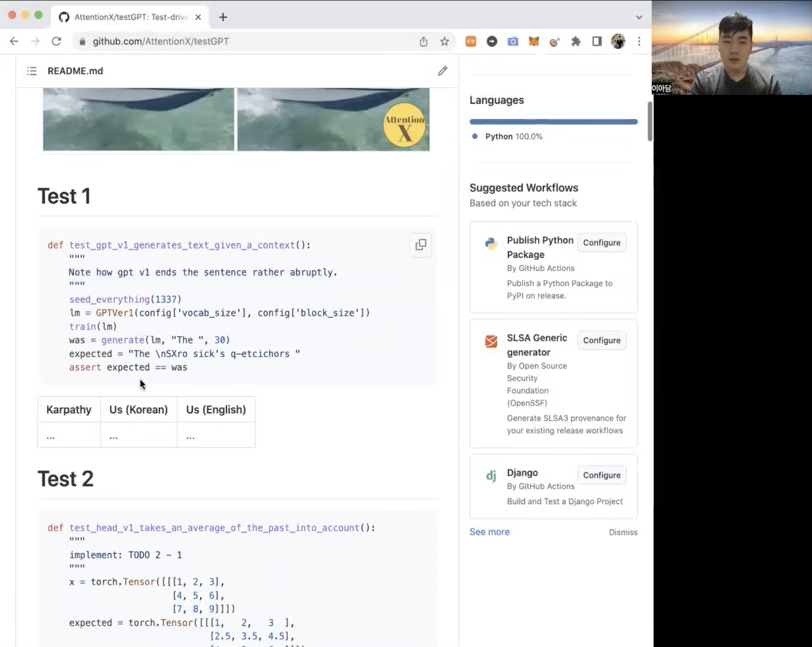The width and height of the screenshot is (812, 647).
Task: Configure the Django workflow
Action: 602,475
